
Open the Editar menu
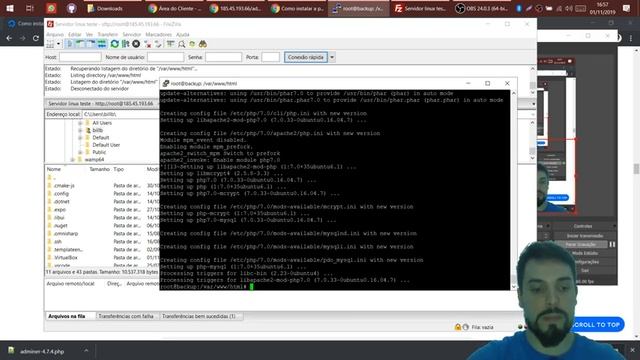coord(74,35)
